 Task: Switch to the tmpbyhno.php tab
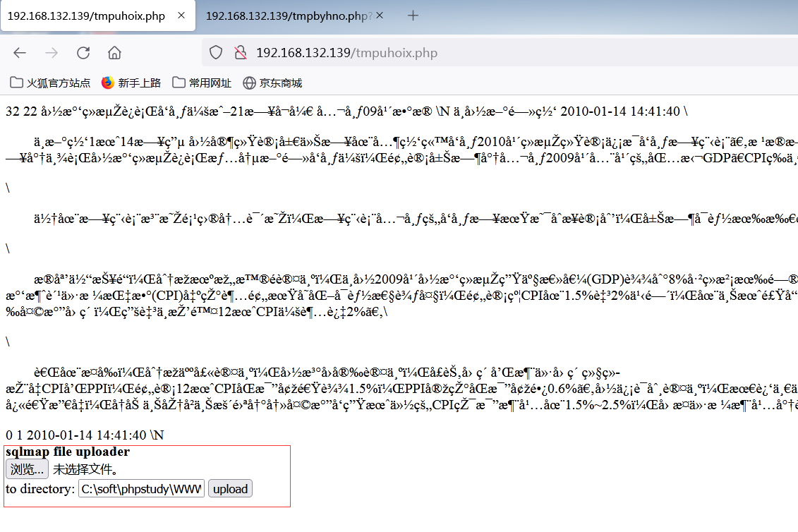tap(289, 15)
